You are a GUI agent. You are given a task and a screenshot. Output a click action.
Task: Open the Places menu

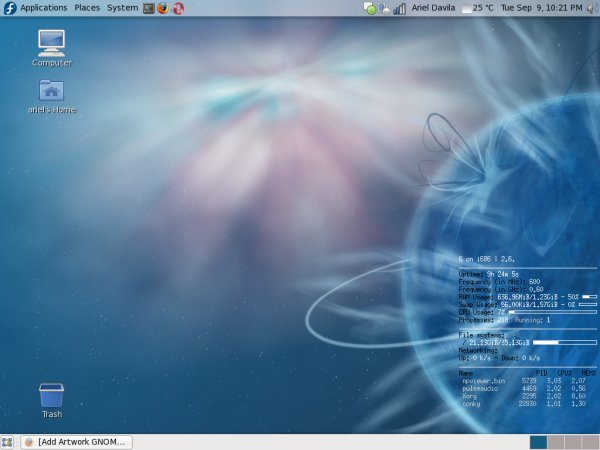(87, 8)
